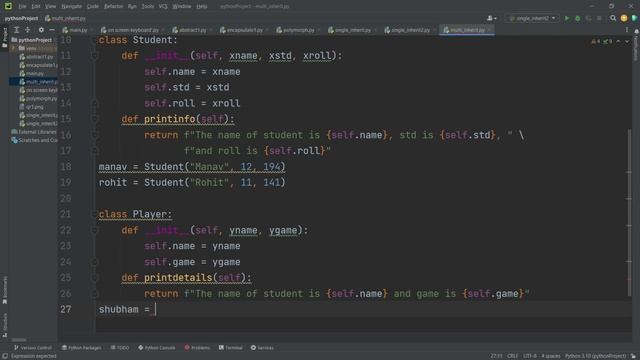Screen dimensions: 640x360
Task: Open the Terminal tool window
Action: click(231, 348)
